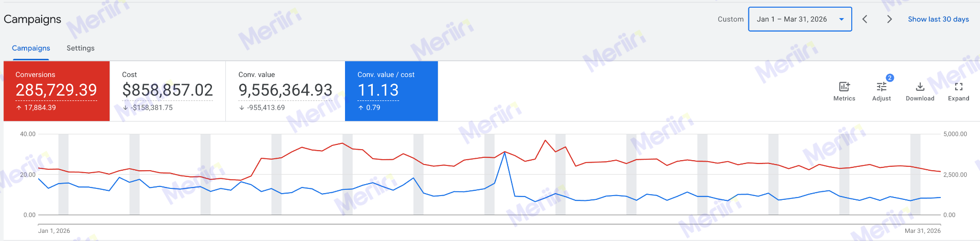The image size is (980, 241).
Task: Click the blue line peak on chart
Action: click(505, 153)
